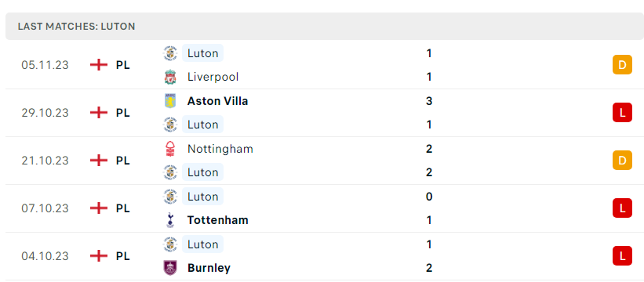Click the England flag beside 07.10.23

pos(99,208)
